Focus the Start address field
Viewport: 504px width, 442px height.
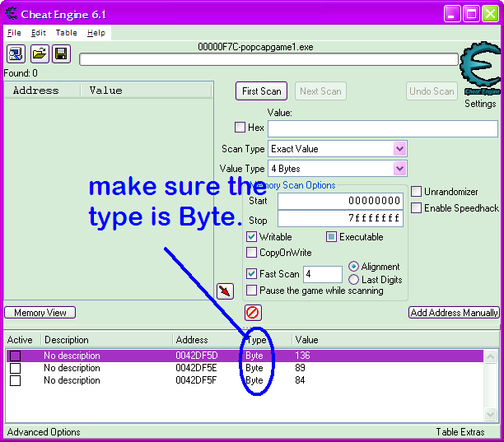click(x=340, y=201)
